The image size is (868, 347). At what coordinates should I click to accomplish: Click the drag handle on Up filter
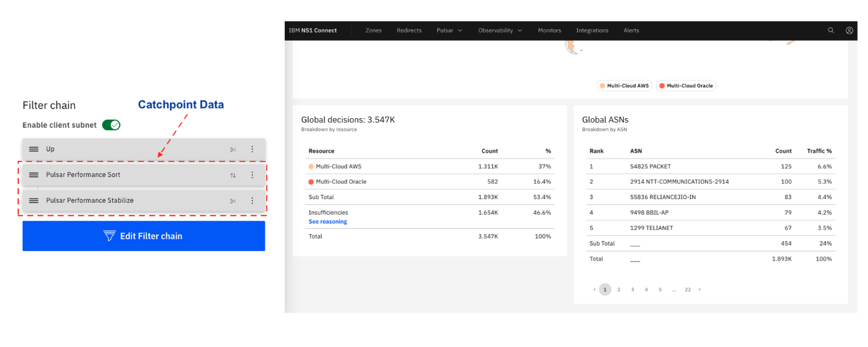(x=34, y=149)
